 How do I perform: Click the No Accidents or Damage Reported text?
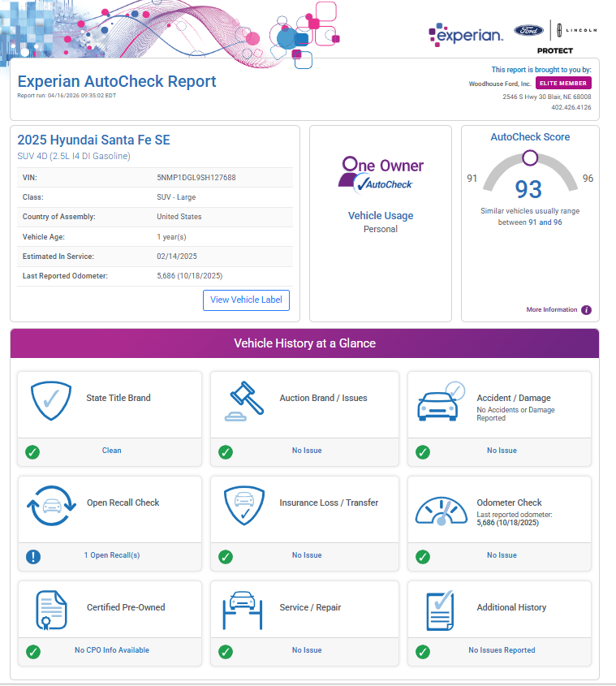[516, 414]
